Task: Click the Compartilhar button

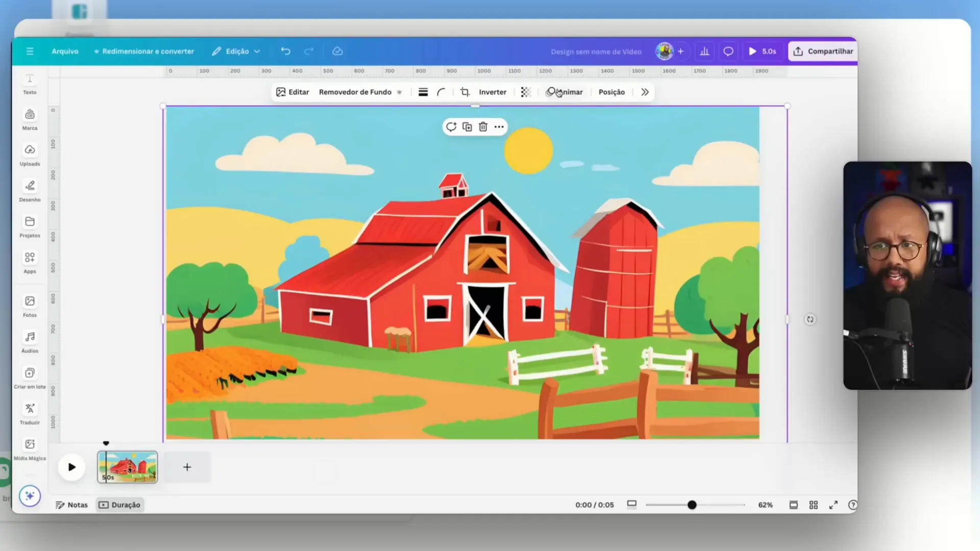Action: (x=823, y=51)
